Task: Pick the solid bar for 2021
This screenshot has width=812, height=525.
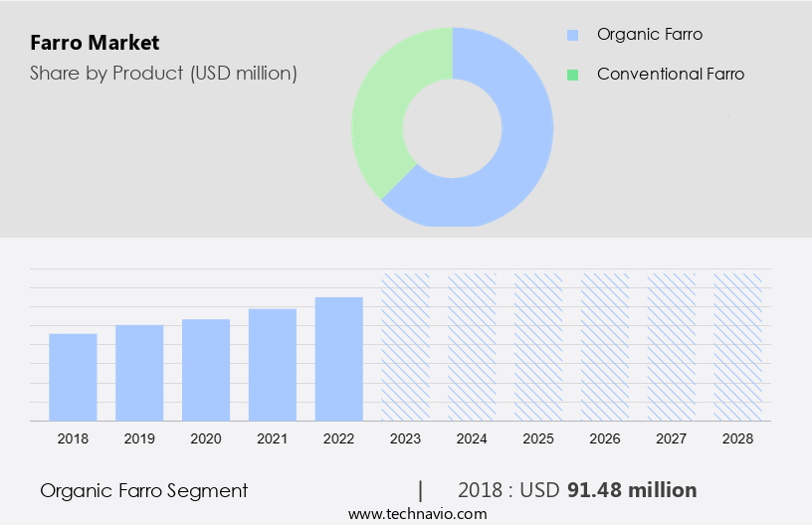Action: tap(273, 365)
